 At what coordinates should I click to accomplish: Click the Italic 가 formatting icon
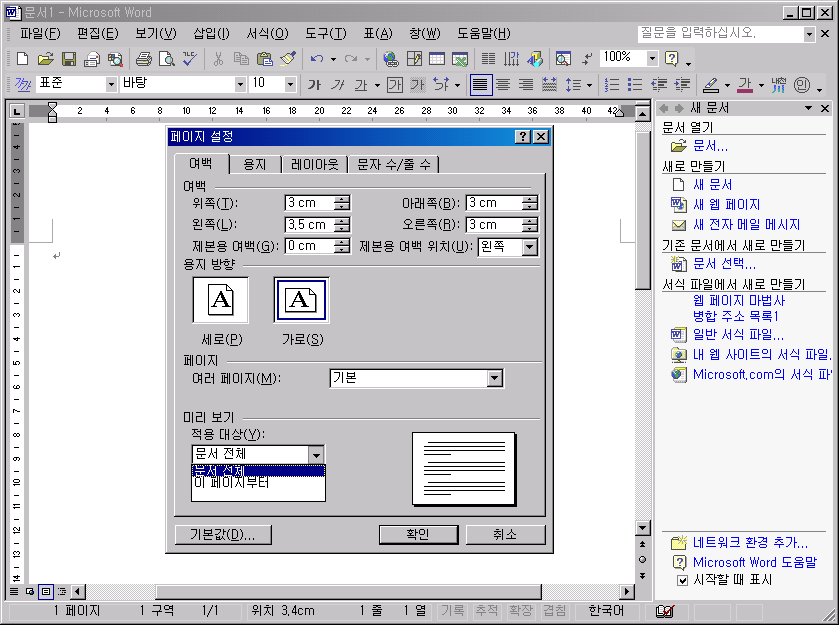coord(337,85)
